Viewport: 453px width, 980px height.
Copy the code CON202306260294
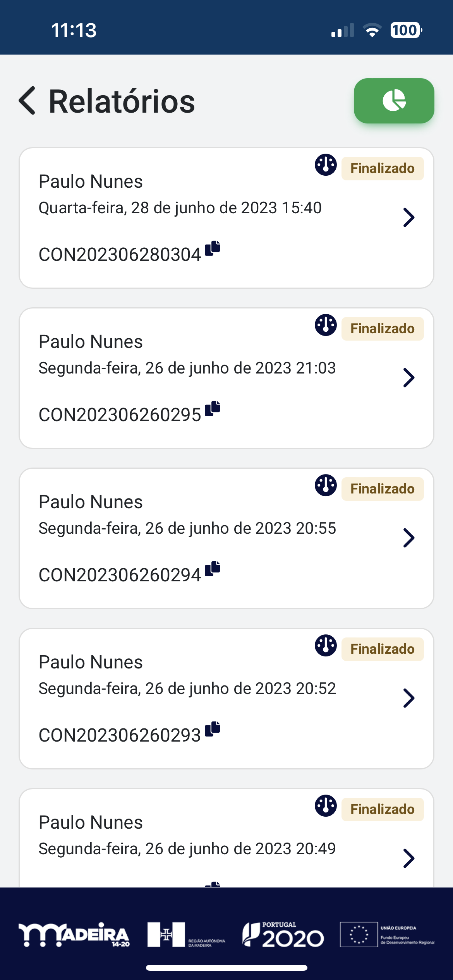point(212,569)
